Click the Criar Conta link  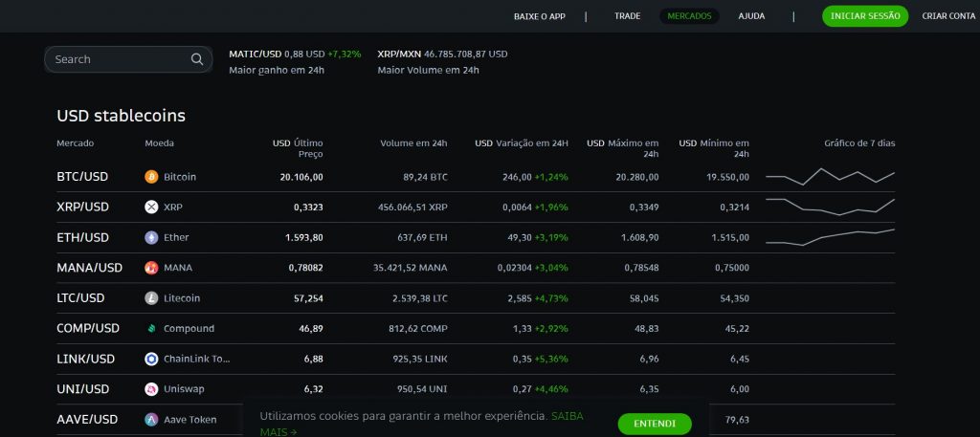[x=948, y=16]
